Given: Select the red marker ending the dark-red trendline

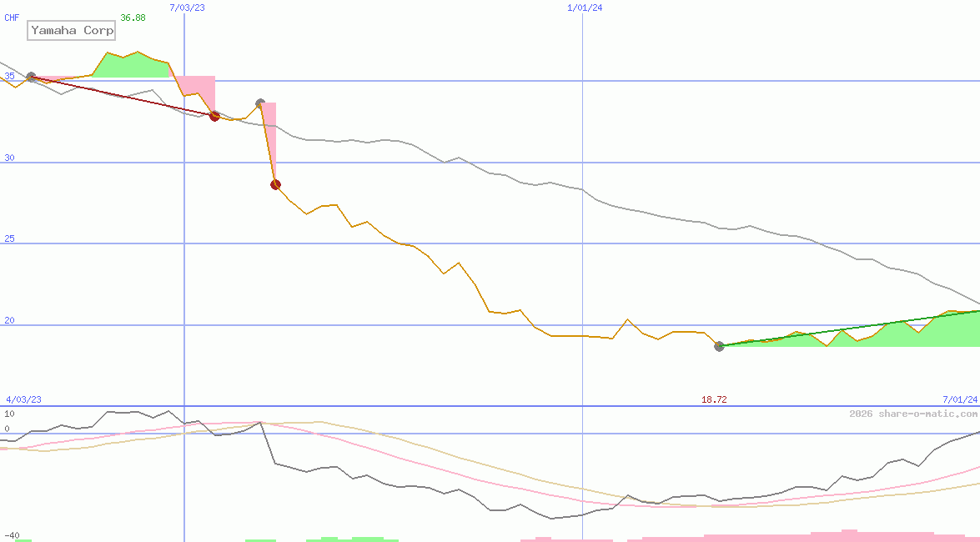Looking at the screenshot, I should click(x=214, y=116).
